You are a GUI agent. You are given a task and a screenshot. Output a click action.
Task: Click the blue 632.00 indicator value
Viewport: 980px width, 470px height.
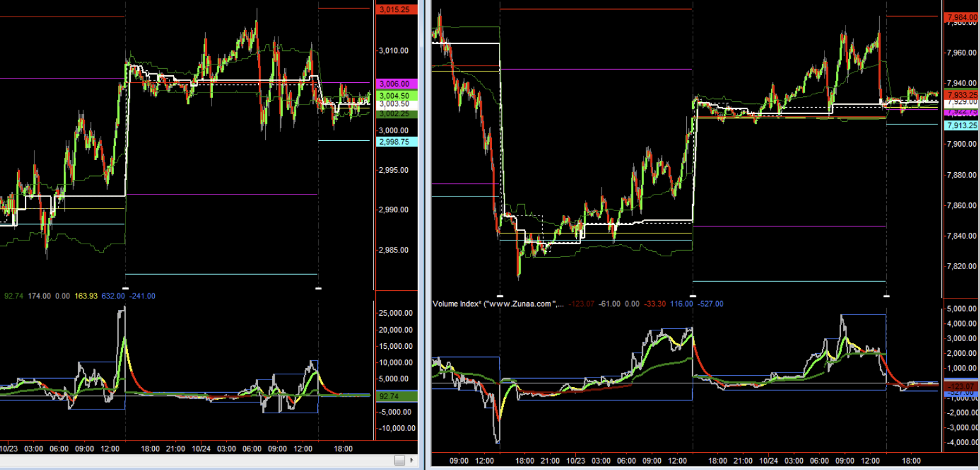click(x=113, y=296)
